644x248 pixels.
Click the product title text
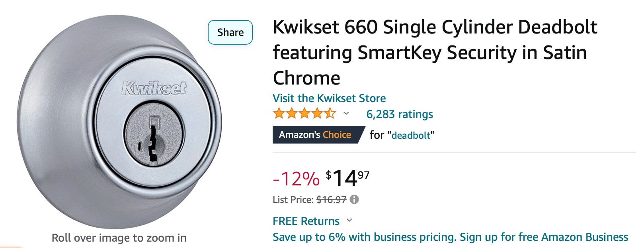(x=435, y=53)
